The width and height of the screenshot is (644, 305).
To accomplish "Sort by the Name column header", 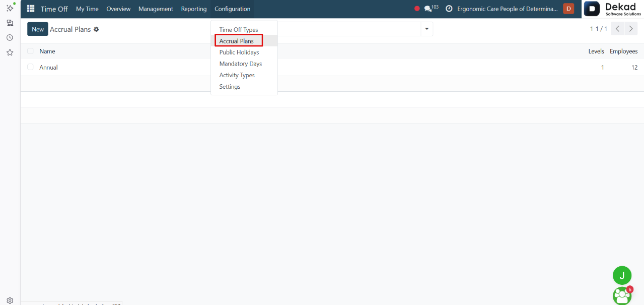I will click(47, 51).
